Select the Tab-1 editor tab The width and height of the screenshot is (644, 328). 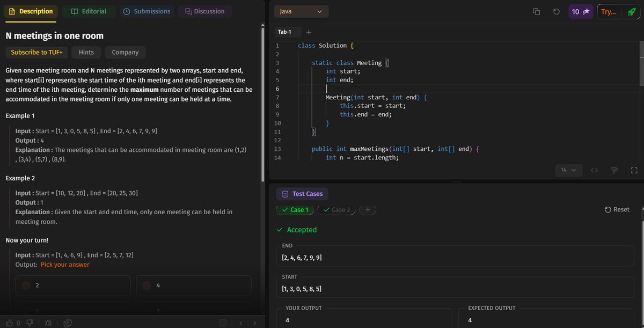click(x=288, y=32)
